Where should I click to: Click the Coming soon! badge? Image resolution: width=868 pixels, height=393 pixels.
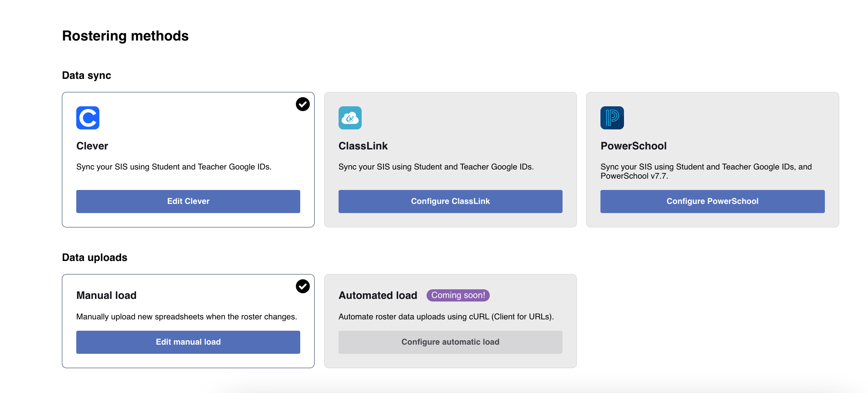tap(458, 295)
